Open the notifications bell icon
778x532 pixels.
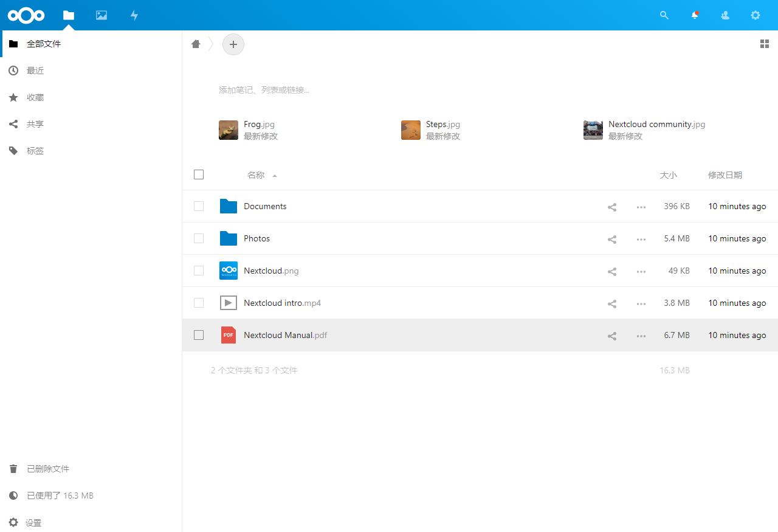(x=695, y=15)
